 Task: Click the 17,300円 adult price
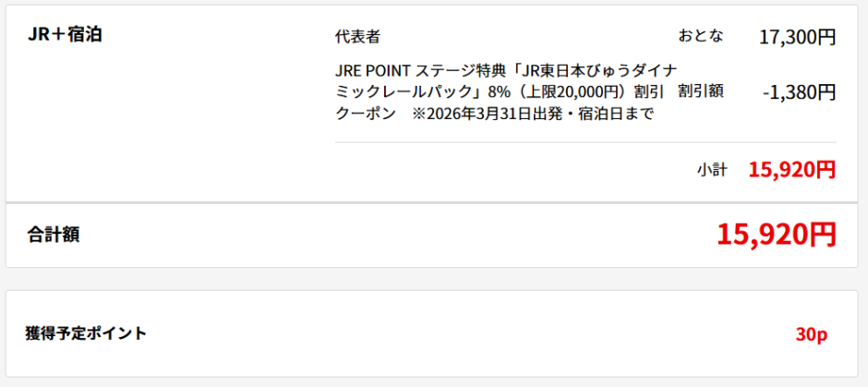797,37
